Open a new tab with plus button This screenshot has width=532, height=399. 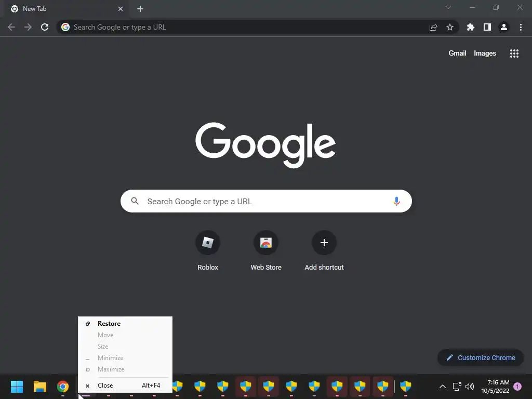pos(140,9)
